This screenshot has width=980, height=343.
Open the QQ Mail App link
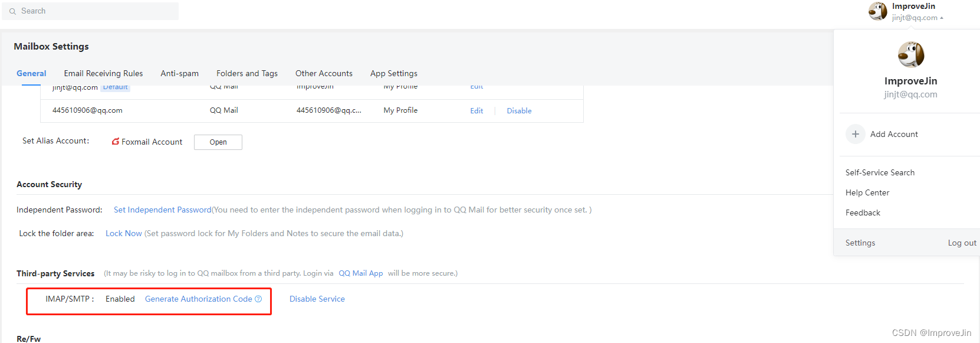[x=361, y=273]
